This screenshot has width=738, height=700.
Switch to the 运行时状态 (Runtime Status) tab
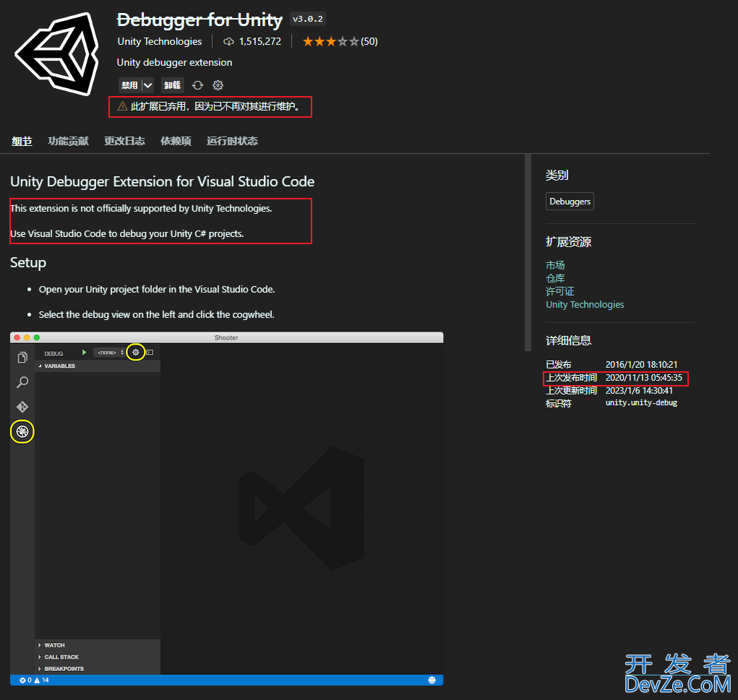pos(232,141)
